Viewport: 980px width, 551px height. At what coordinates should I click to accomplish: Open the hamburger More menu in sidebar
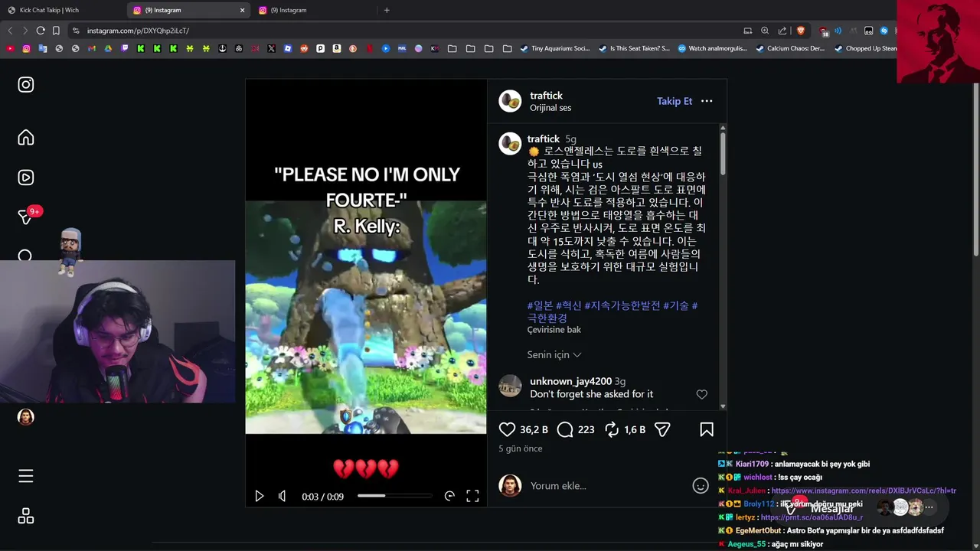pyautogui.click(x=26, y=476)
